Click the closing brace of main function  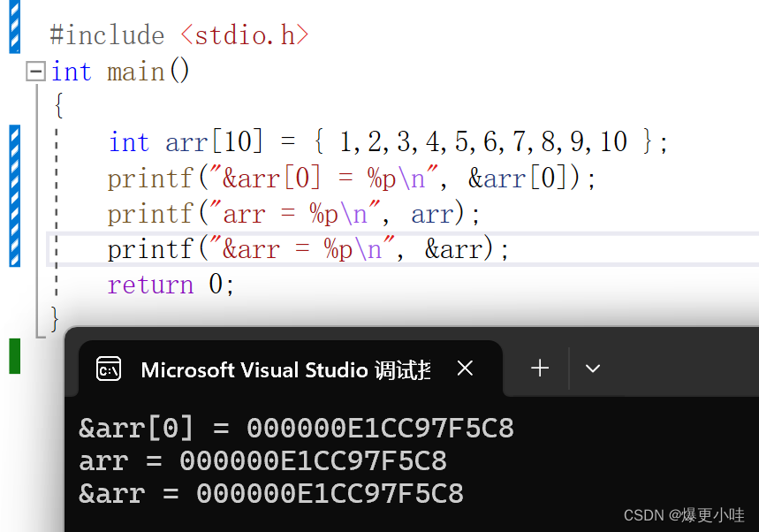(55, 319)
